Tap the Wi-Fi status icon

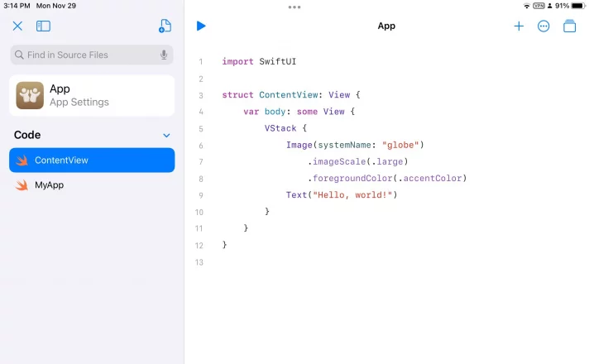tap(527, 6)
